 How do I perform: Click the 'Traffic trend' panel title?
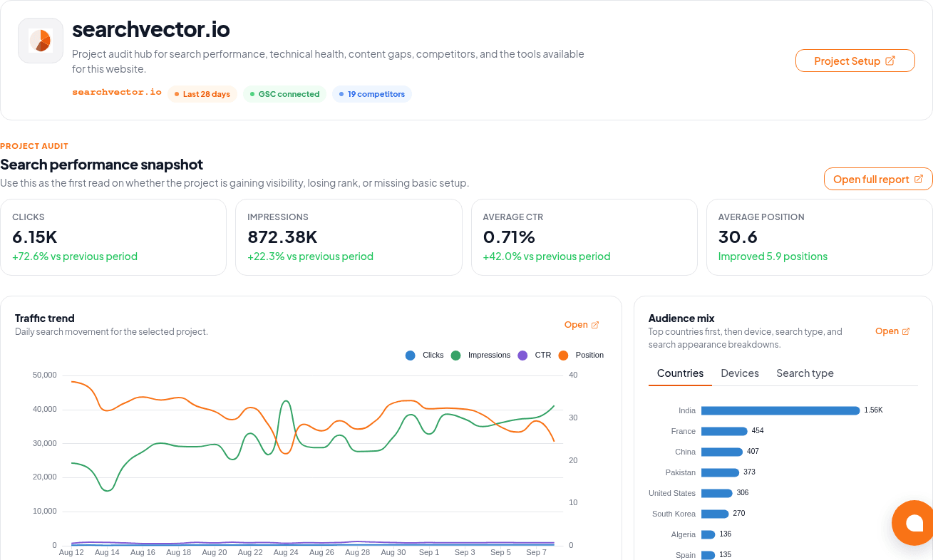45,318
